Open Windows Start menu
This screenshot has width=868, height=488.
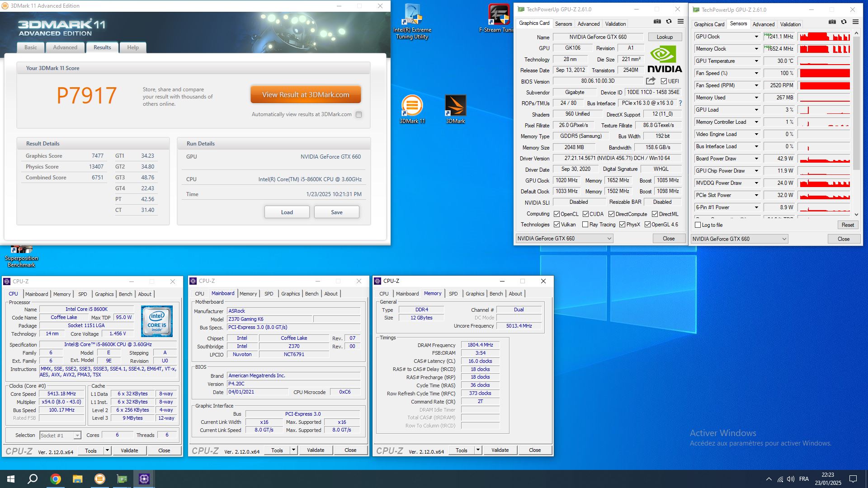pos(11,479)
